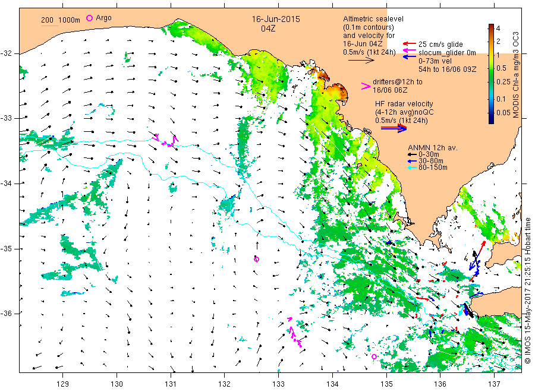The height and width of the screenshot is (392, 535).
Task: Click the Argo legend text
Action: tap(103, 18)
